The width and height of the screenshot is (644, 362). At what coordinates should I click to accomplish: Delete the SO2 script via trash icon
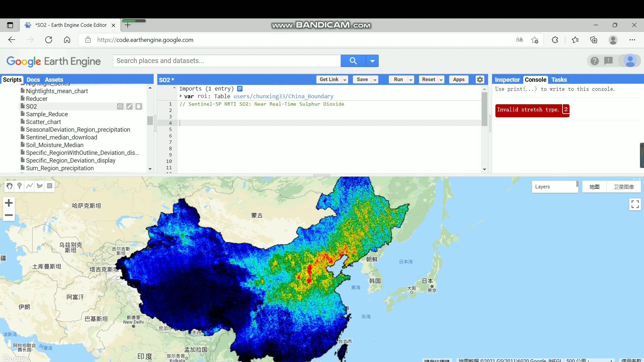tap(139, 106)
